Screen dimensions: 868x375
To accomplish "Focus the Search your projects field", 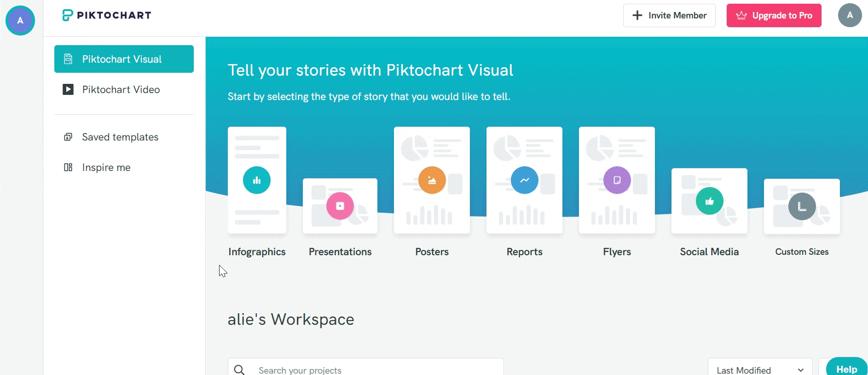I will click(x=366, y=368).
